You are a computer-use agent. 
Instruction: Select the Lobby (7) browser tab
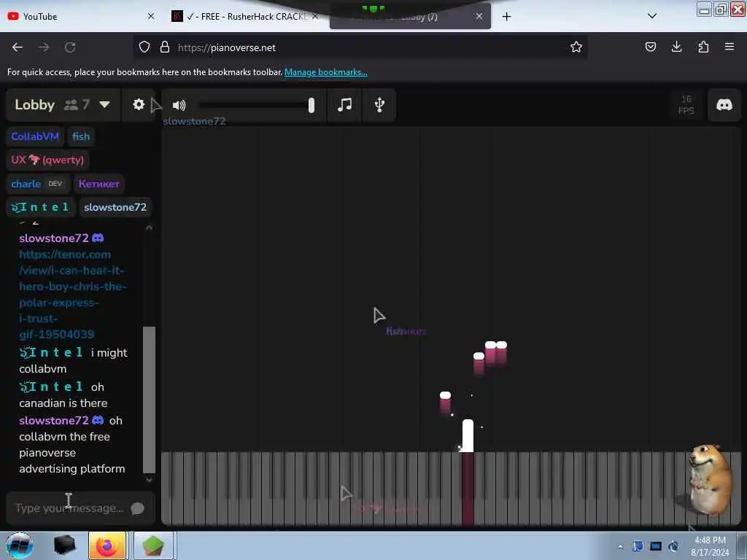tap(410, 16)
